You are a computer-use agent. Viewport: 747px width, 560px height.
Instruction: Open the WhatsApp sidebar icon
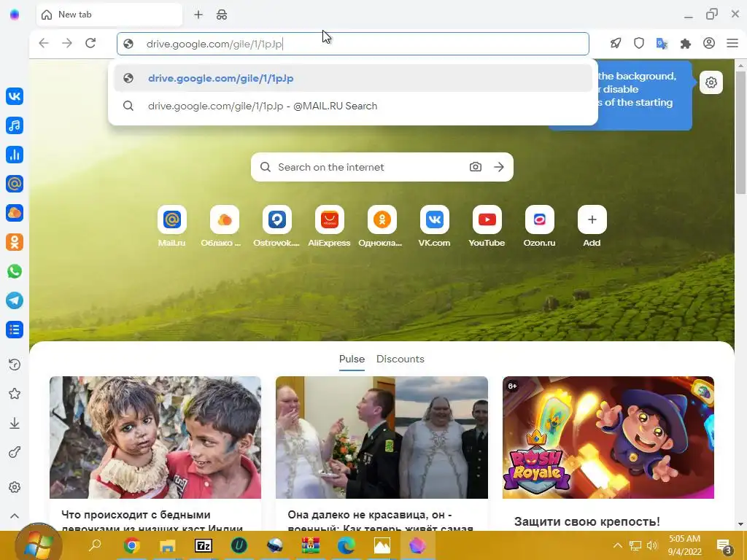point(15,271)
